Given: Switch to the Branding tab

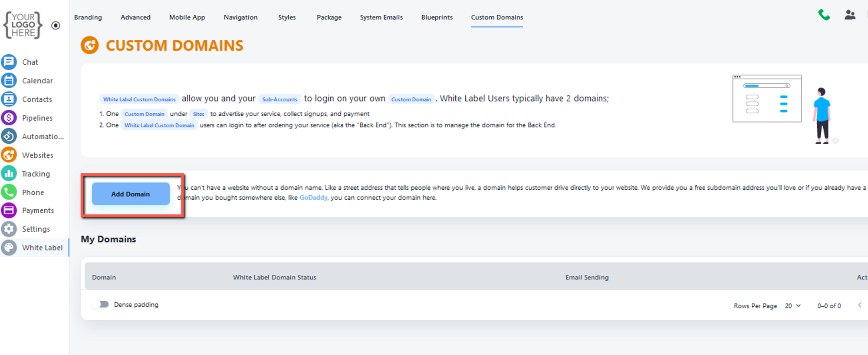Looking at the screenshot, I should click(88, 17).
